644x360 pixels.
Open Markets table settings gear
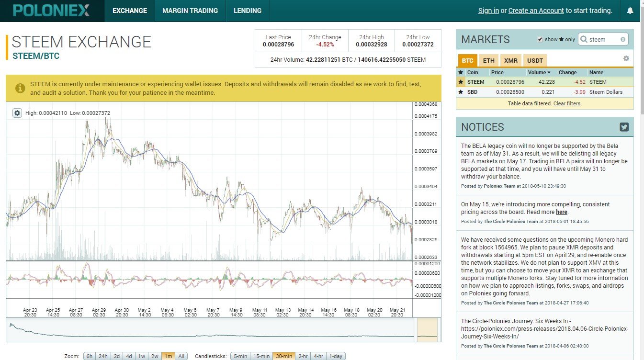[x=626, y=58]
